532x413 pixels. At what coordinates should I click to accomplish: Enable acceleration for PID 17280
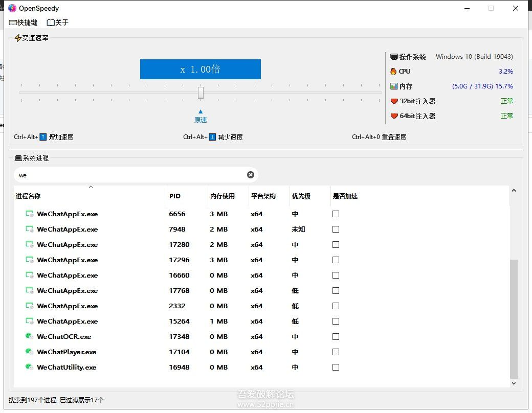click(336, 244)
